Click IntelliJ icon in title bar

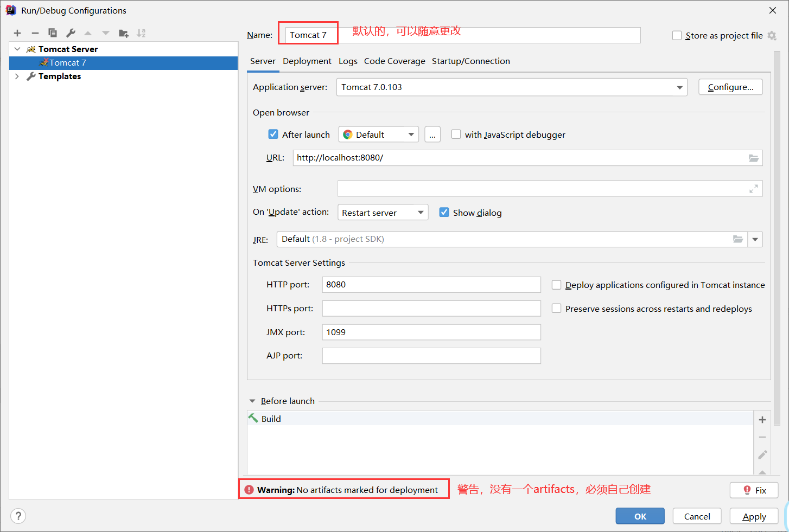pos(11,10)
